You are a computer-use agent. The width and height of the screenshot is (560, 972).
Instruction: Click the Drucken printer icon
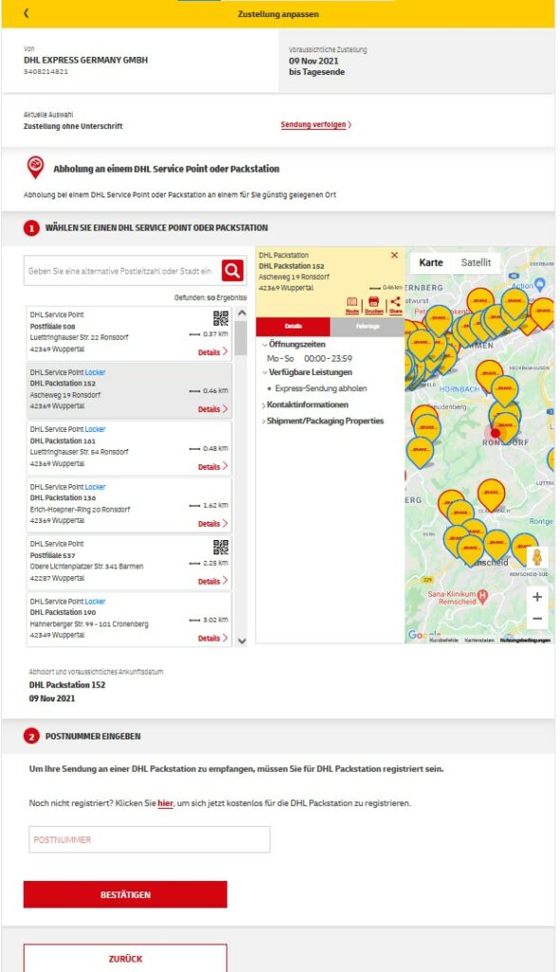[x=373, y=305]
